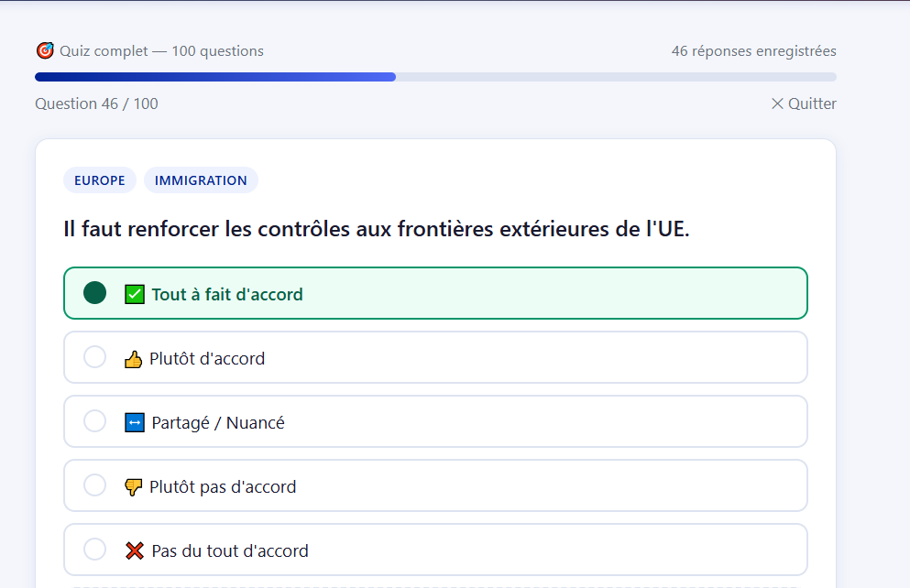The image size is (910, 588).
Task: Pick the 'Pas du tout d'accord' radio button
Action: [x=95, y=550]
